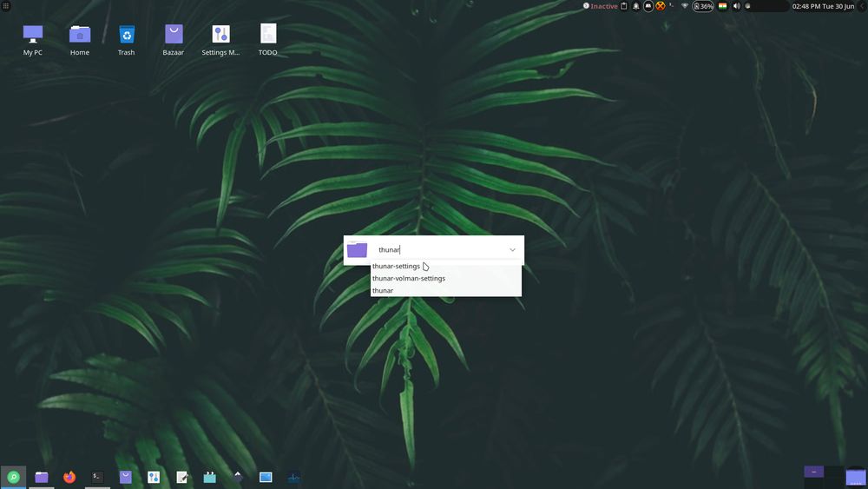Screen dimensions: 868x489
Task: Open the text editor taskbar icon
Action: (182, 477)
